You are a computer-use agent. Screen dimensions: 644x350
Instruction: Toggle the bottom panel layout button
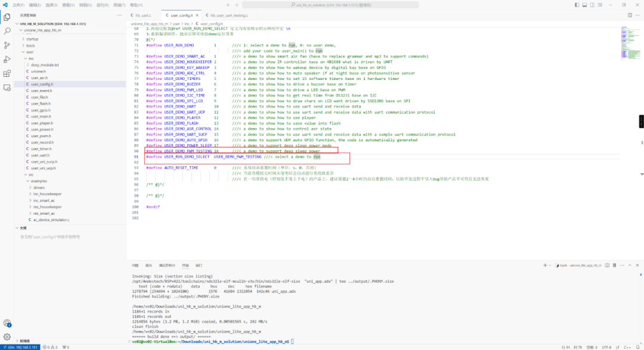coord(584,5)
